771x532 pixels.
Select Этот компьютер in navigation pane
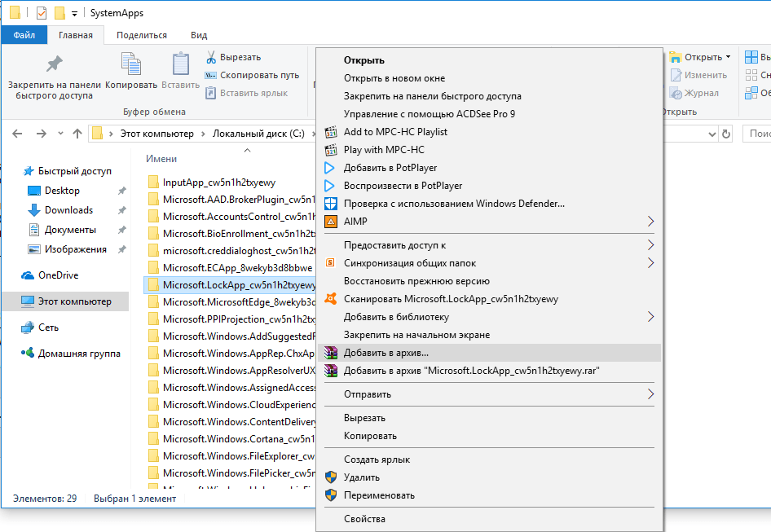66,301
